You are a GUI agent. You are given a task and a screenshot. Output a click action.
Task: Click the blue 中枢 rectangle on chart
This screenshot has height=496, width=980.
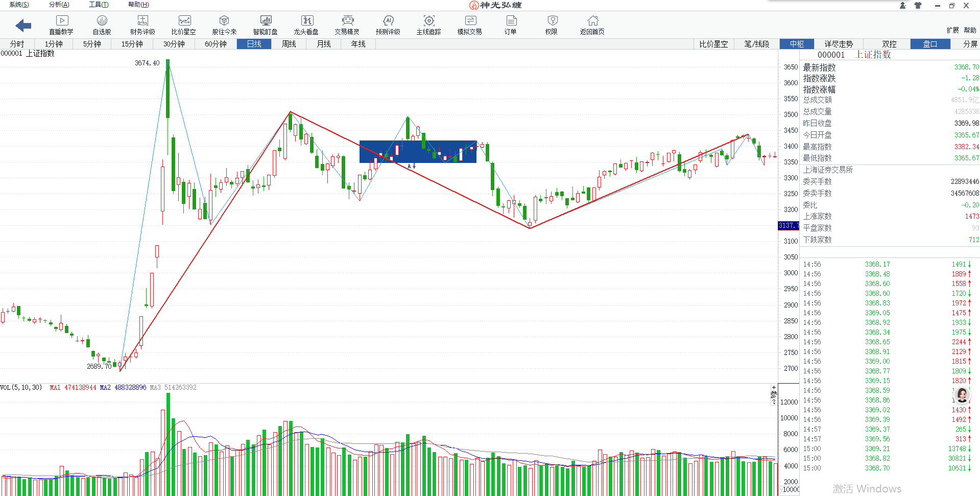pyautogui.click(x=418, y=152)
